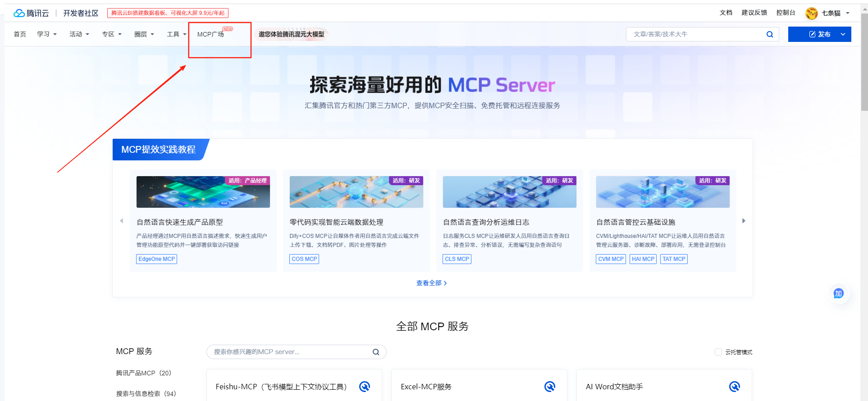
Task: Open the dropdown arrow beside 发布 button
Action: pyautogui.click(x=843, y=34)
